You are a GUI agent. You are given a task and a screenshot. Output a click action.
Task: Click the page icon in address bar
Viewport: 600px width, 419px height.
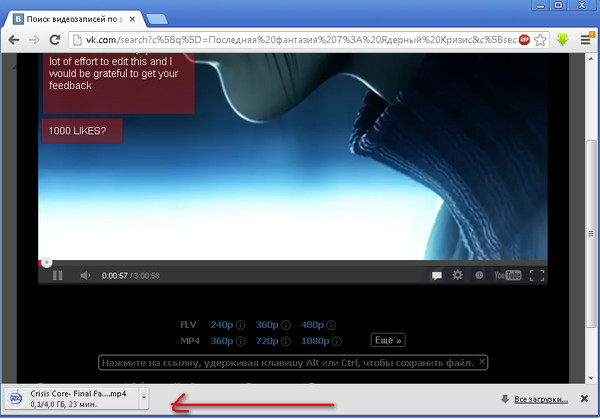pos(77,40)
